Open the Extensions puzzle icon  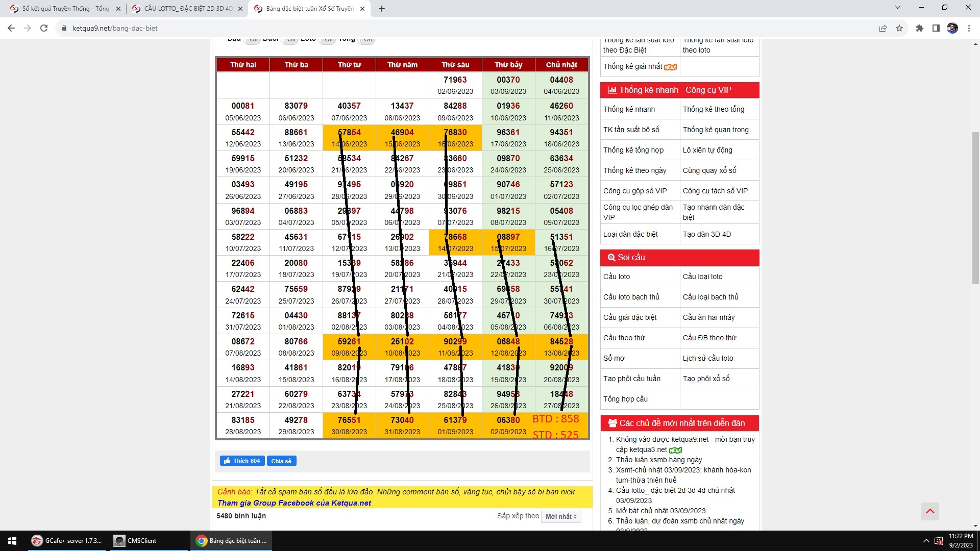919,28
